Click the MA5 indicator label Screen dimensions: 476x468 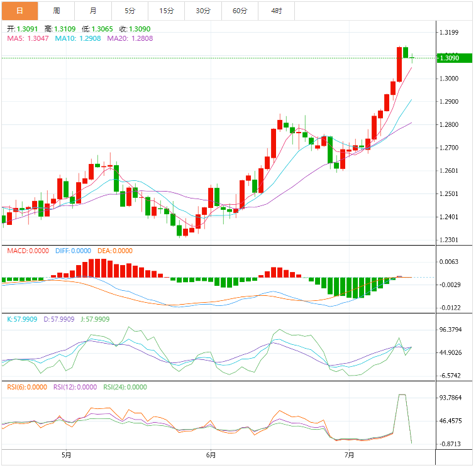point(28,38)
